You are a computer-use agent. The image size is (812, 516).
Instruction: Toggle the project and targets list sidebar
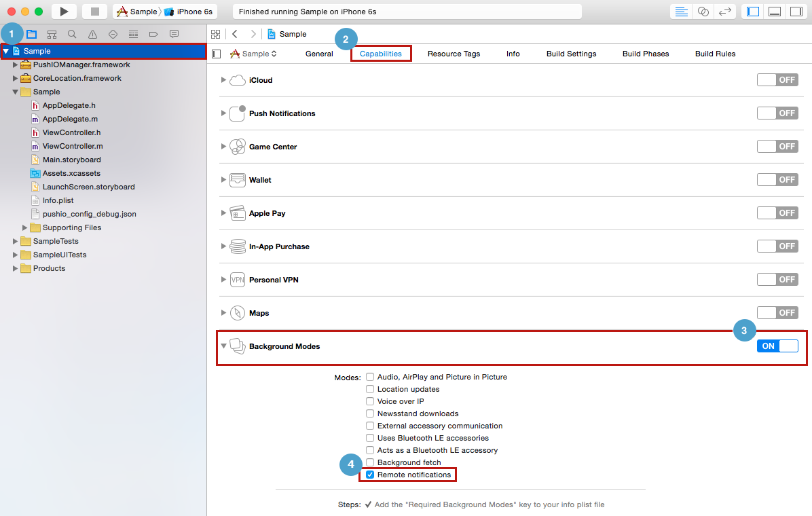pos(217,54)
